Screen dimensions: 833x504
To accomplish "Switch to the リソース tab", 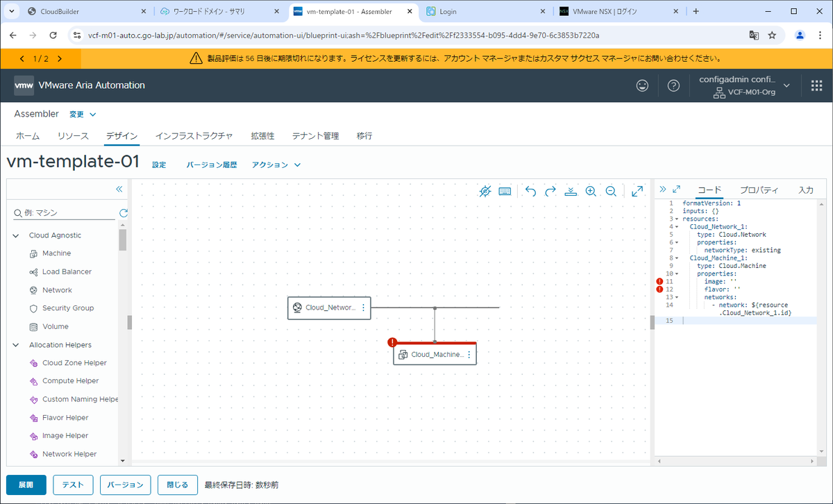I will pos(73,136).
